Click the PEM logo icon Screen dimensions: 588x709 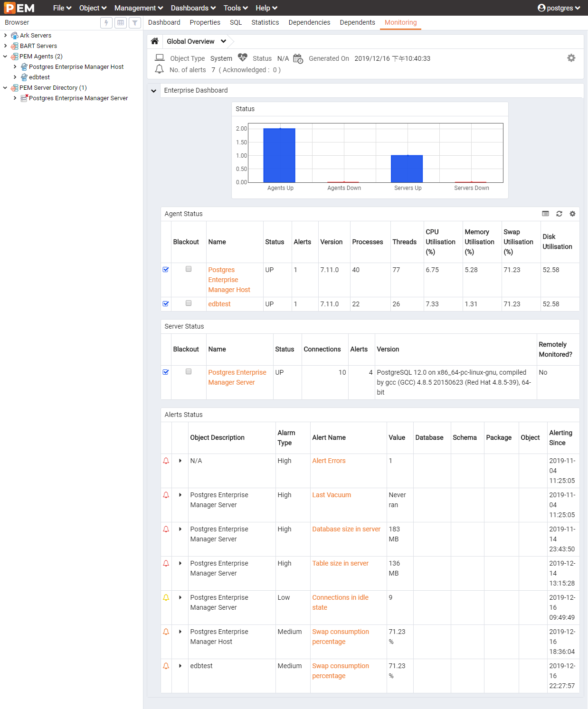click(x=19, y=8)
